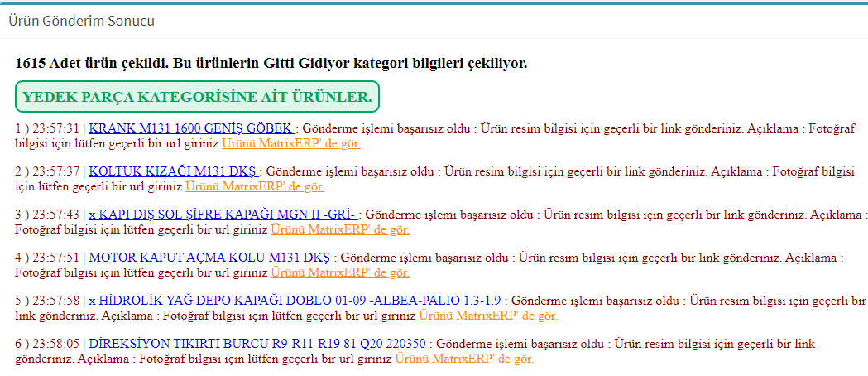Click the green YEDEK PARÇA KATEGORİSİNE badge

click(x=197, y=97)
